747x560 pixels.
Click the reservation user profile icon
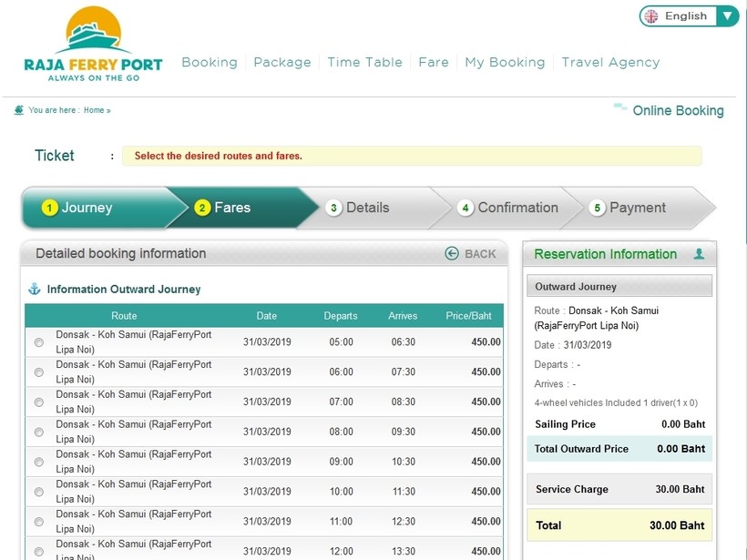pyautogui.click(x=699, y=254)
